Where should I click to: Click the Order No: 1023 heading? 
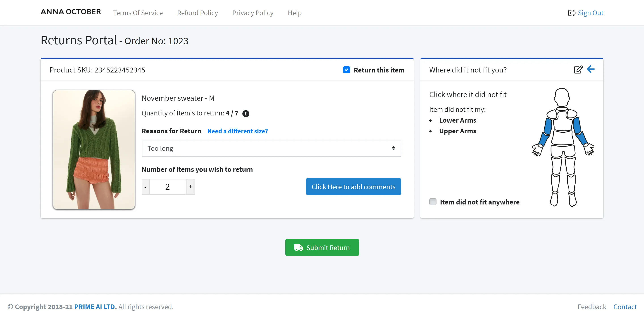coord(156,41)
